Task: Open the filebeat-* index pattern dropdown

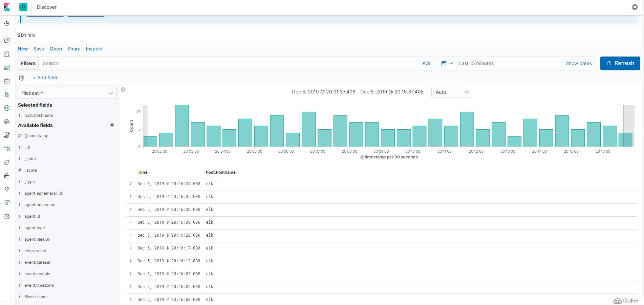Action: pyautogui.click(x=67, y=93)
